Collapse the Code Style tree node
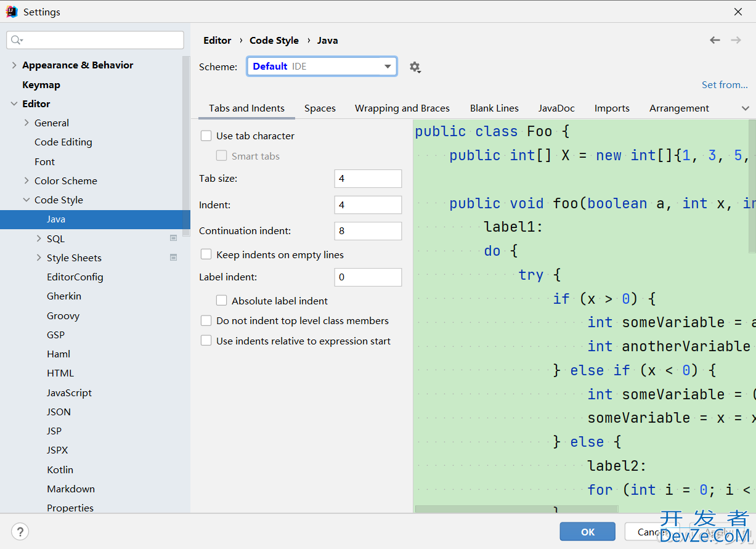Viewport: 756px width, 549px height. pos(26,200)
